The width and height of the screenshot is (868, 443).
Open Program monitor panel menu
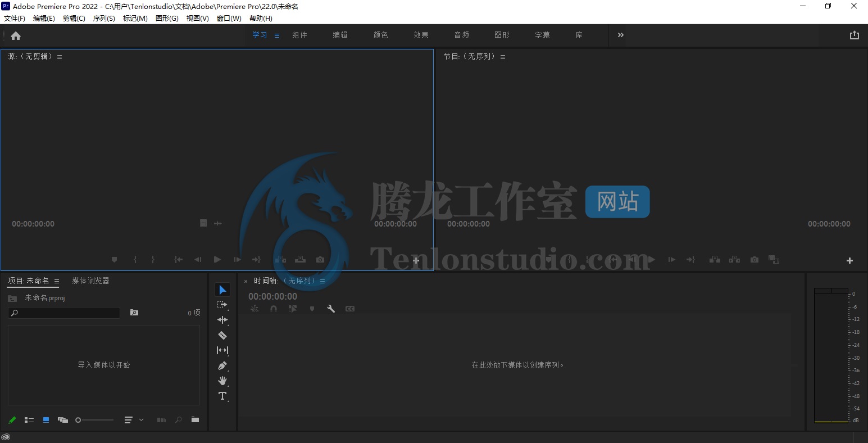(x=503, y=57)
